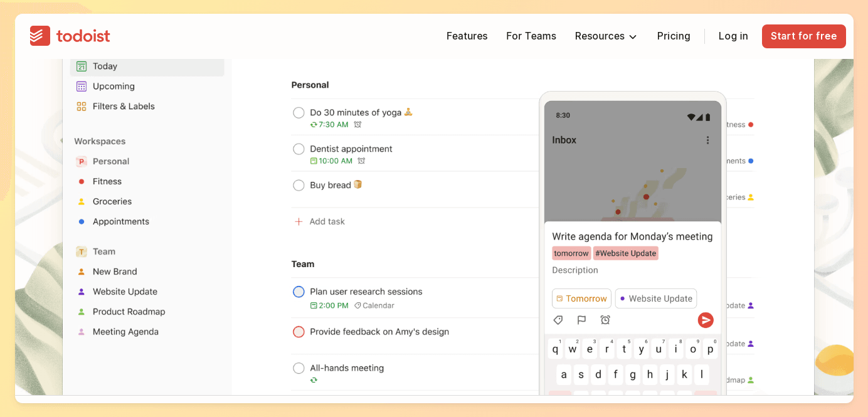Screen dimensions: 868x417
Task: Click the label tag icon in task editor
Action: [x=558, y=320]
